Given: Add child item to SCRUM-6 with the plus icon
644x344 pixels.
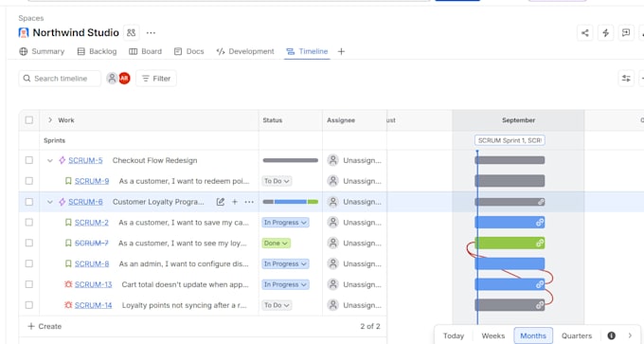Looking at the screenshot, I should [x=235, y=202].
